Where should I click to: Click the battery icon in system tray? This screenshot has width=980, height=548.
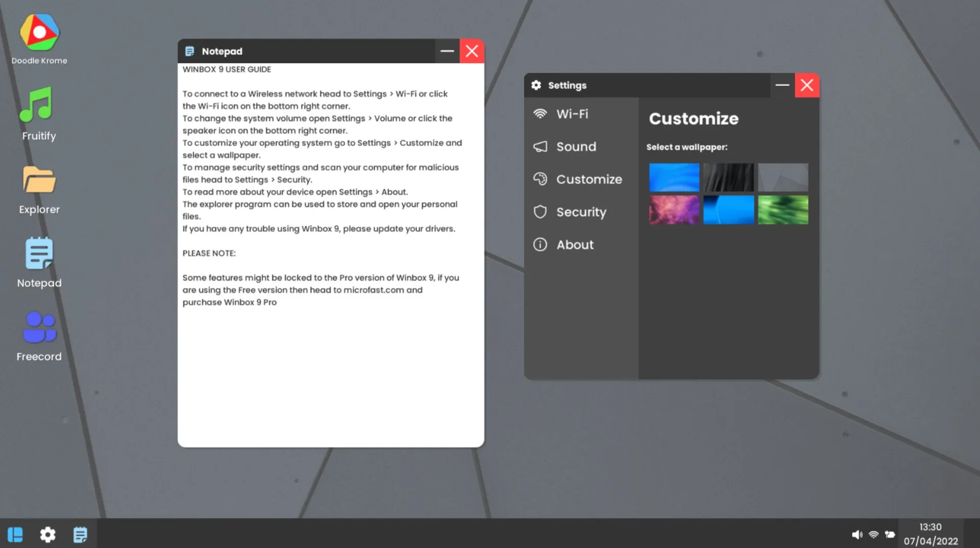point(890,534)
